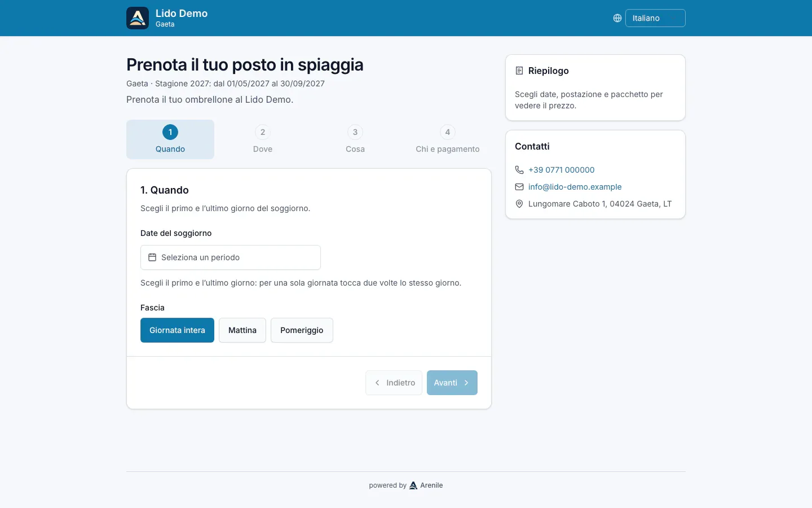This screenshot has height=508, width=812.
Task: Go to step 2 Dove
Action: 263,139
